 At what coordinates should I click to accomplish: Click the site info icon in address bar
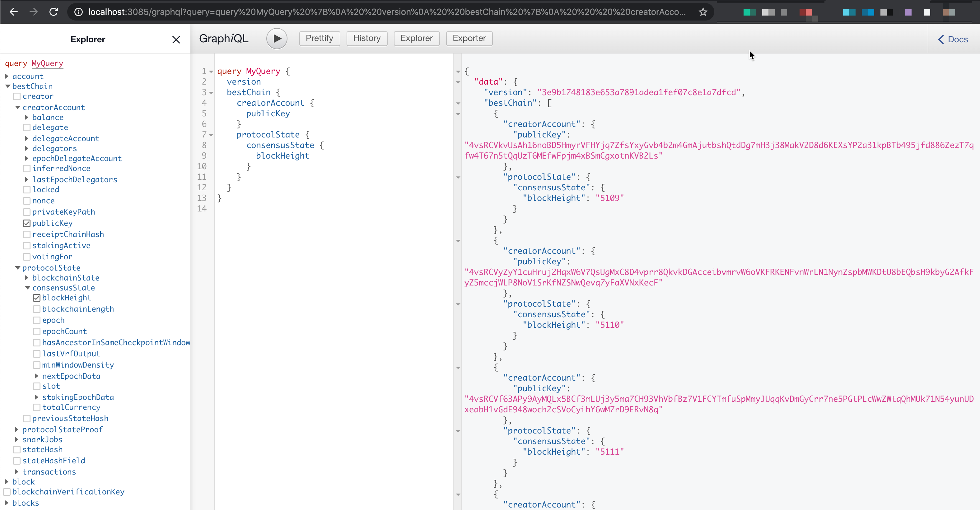78,12
